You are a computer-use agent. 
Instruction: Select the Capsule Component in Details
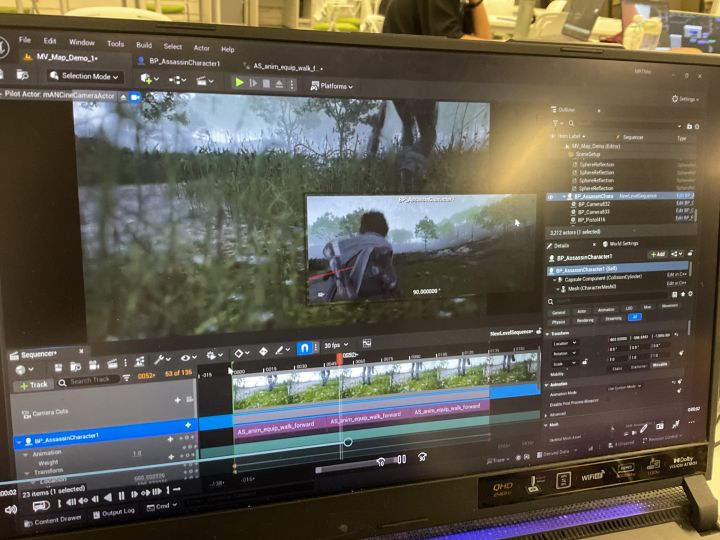(600, 278)
